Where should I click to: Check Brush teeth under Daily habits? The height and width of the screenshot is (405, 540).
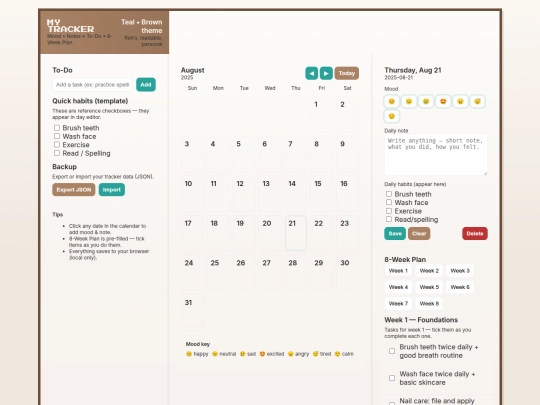coord(389,194)
